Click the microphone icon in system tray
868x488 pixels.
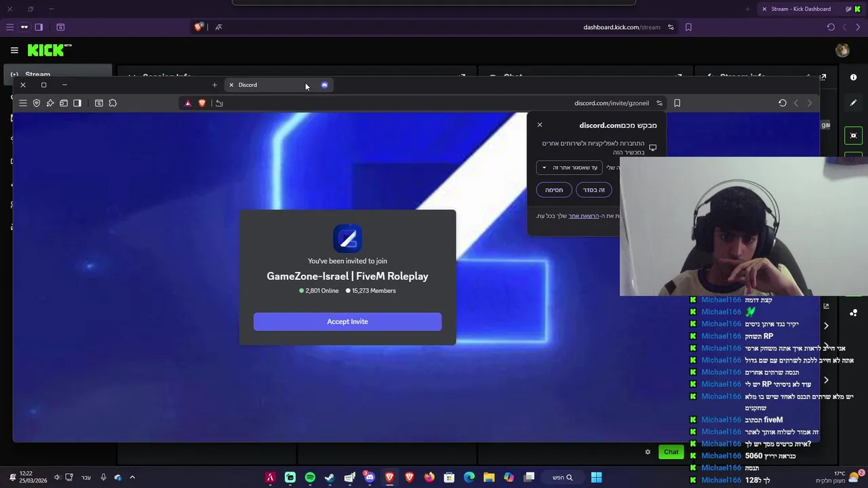(103, 477)
